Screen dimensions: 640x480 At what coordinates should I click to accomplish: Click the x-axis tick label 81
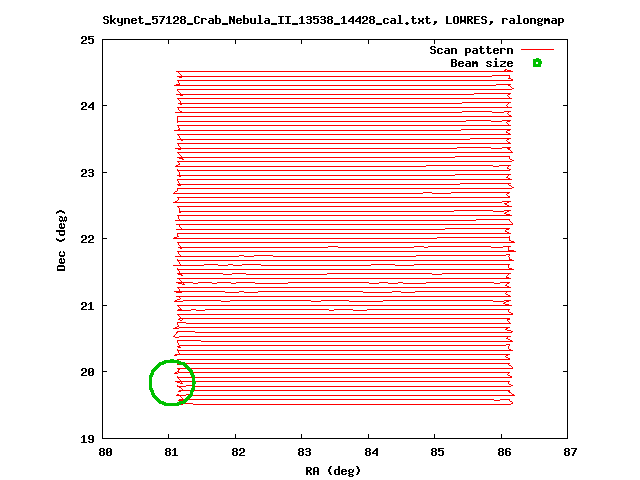pyautogui.click(x=171, y=452)
